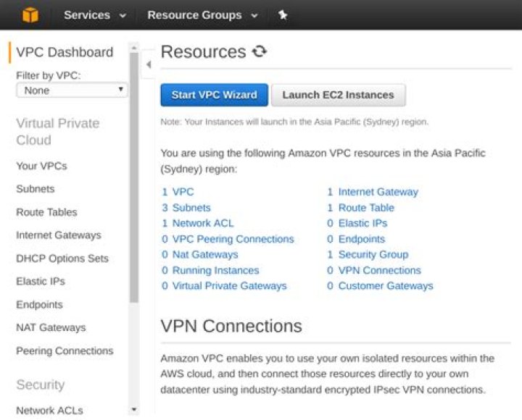Screen dimensions: 522x420
Task: Collapse sidebar using the left arrow handle
Action: pos(148,64)
